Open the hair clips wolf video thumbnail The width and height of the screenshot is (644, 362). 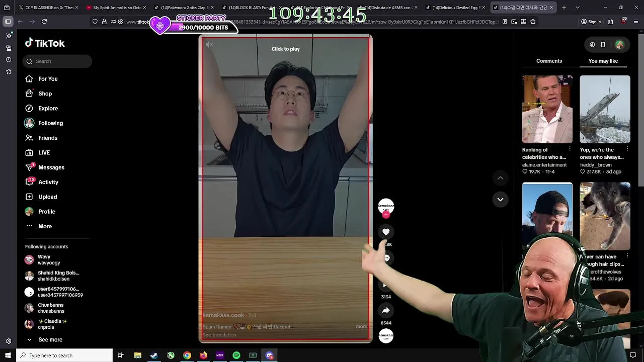(x=605, y=216)
